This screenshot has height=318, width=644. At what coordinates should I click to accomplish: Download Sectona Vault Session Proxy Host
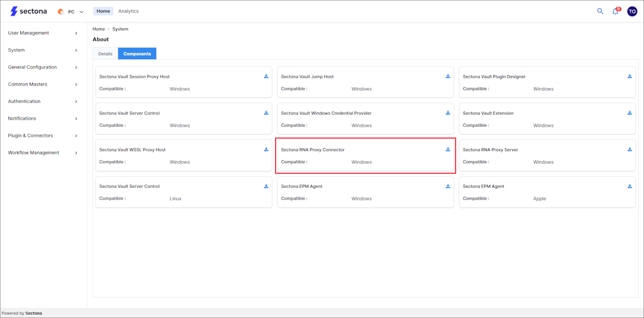tap(266, 76)
